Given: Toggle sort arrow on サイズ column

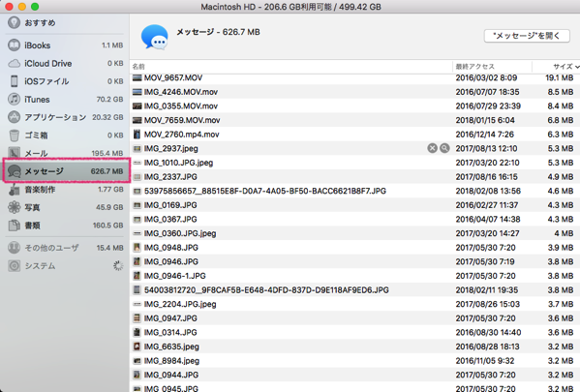Looking at the screenshot, I should tap(577, 67).
